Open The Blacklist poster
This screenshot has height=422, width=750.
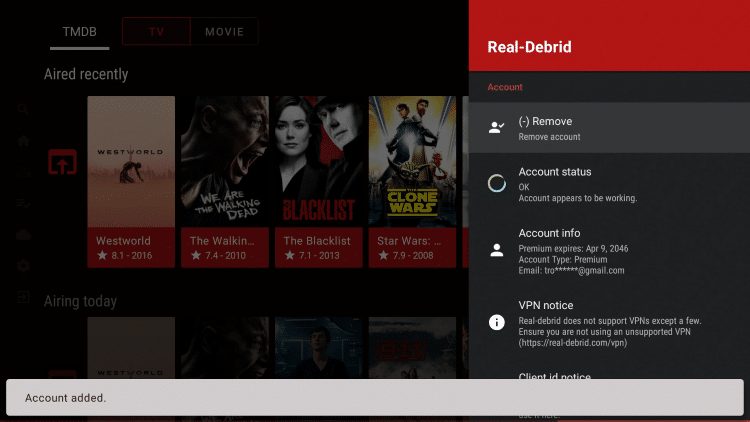point(319,162)
